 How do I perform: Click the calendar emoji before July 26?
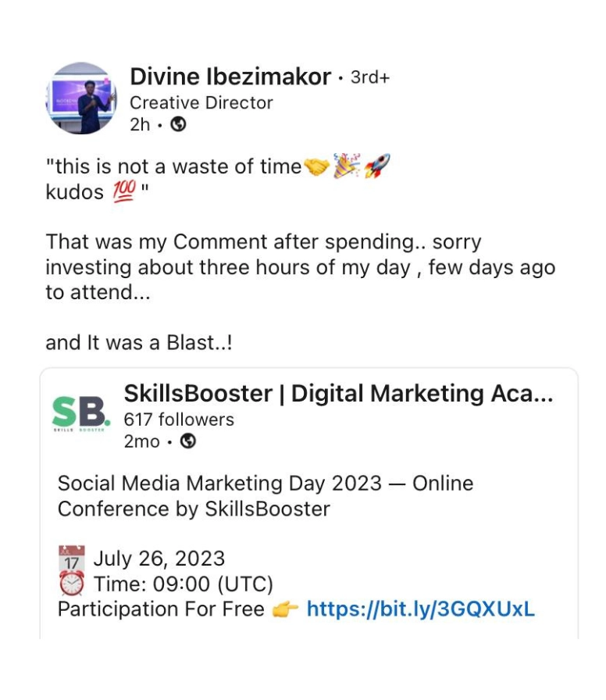[72, 559]
